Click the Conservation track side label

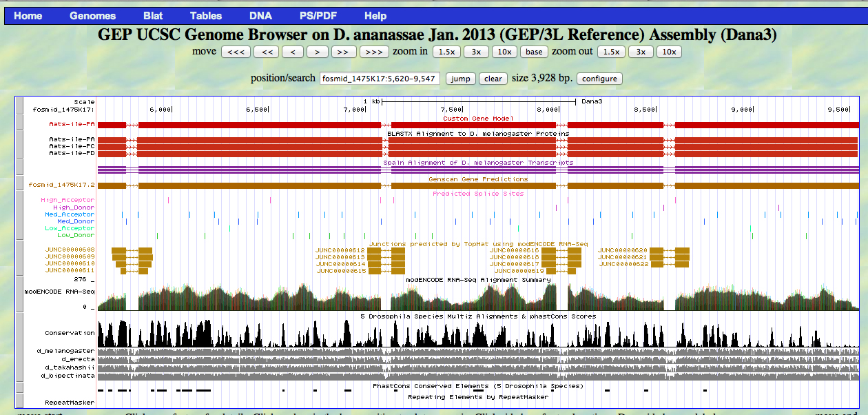70,333
